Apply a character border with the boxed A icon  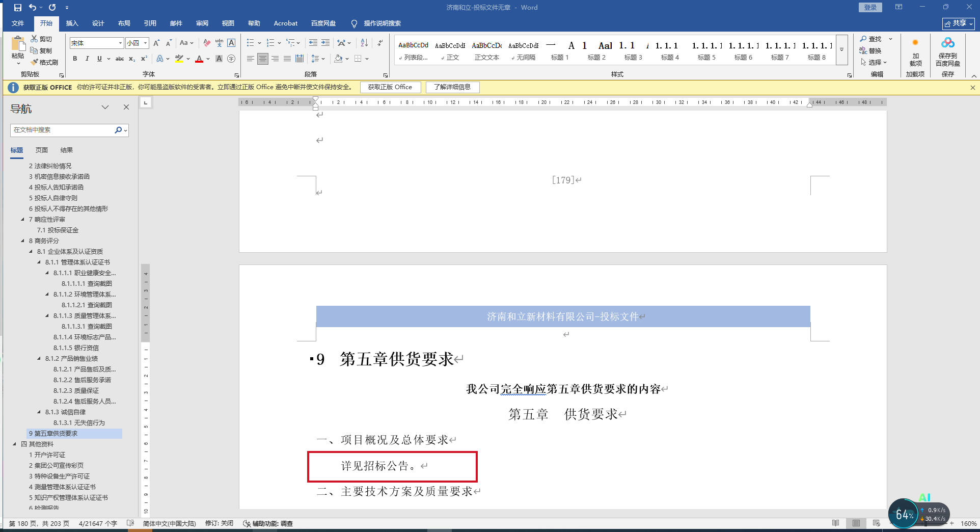click(231, 43)
